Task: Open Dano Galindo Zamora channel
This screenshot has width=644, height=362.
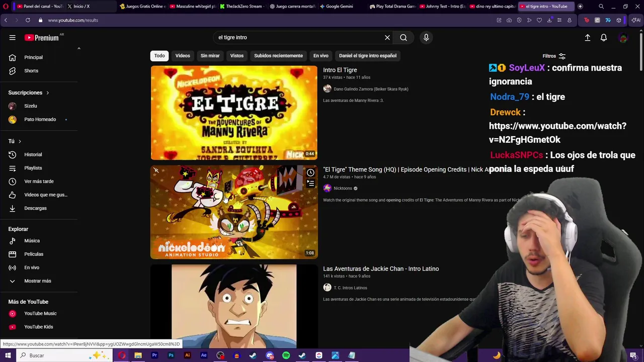Action: tap(371, 89)
